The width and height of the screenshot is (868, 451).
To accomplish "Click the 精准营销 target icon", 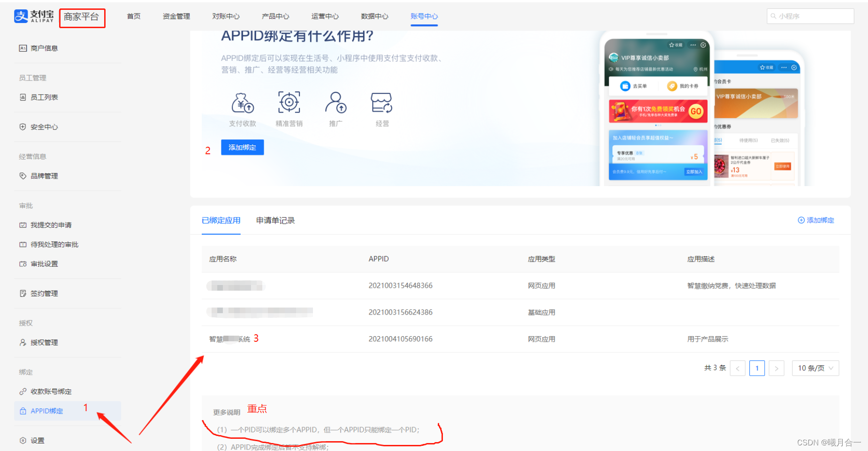I will [289, 102].
